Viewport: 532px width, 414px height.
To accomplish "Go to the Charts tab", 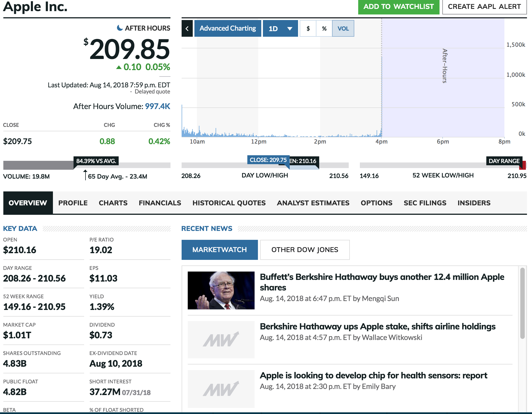I will pos(113,203).
